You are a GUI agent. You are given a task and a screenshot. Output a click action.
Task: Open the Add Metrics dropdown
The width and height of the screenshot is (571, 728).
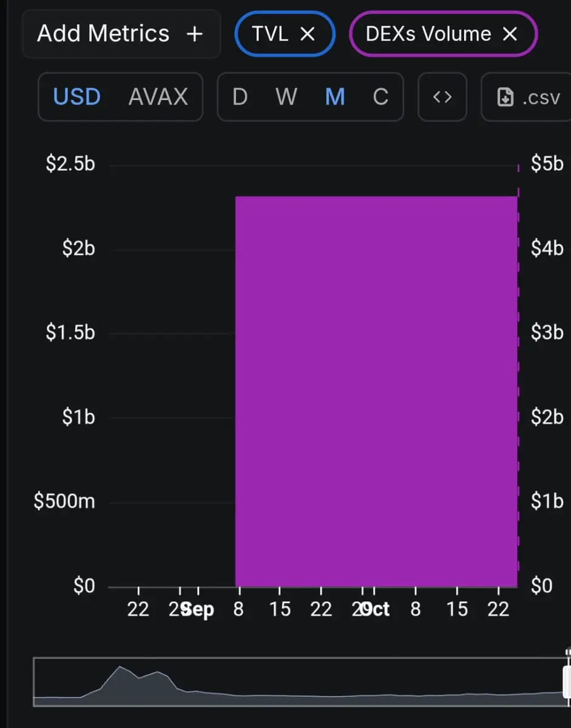tap(120, 34)
